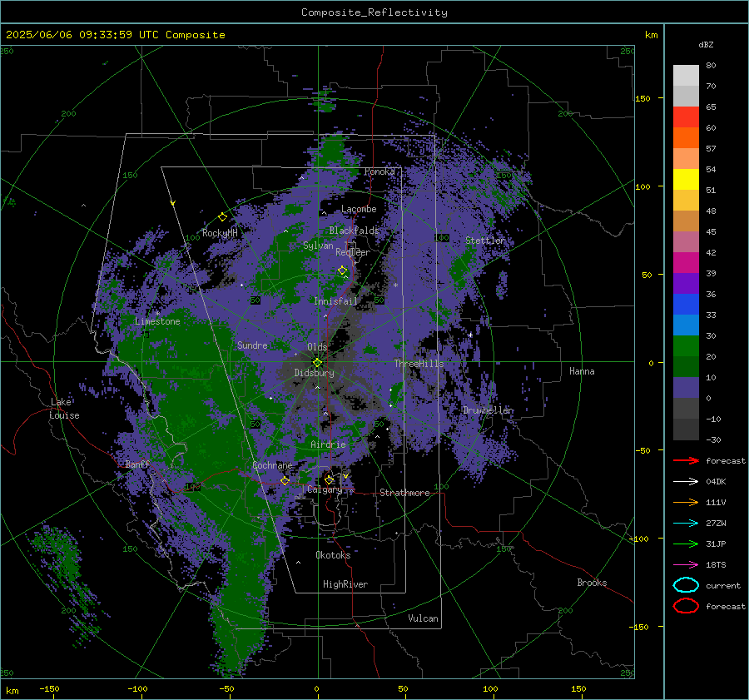This screenshot has width=749, height=700.
Task: Click the 'Strathmore' city label
Action: (404, 493)
